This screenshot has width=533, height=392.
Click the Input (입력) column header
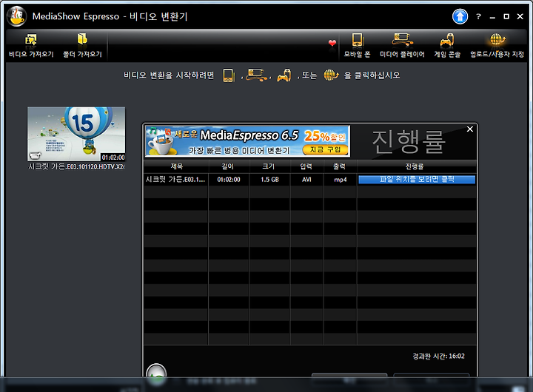[x=306, y=166]
